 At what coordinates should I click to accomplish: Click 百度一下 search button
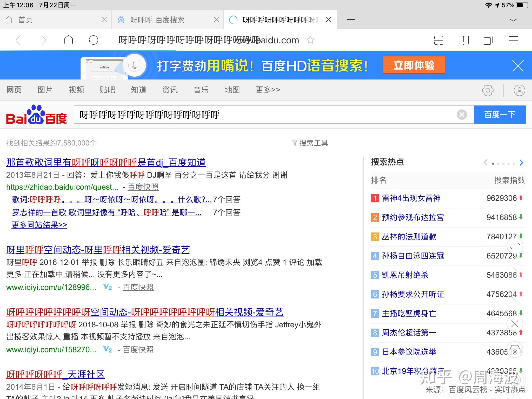pos(500,115)
